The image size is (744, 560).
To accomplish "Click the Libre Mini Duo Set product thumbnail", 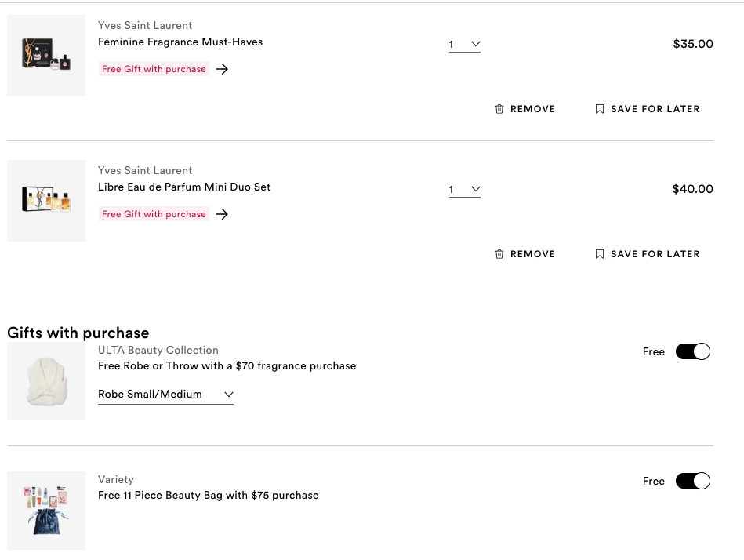I will click(x=46, y=201).
